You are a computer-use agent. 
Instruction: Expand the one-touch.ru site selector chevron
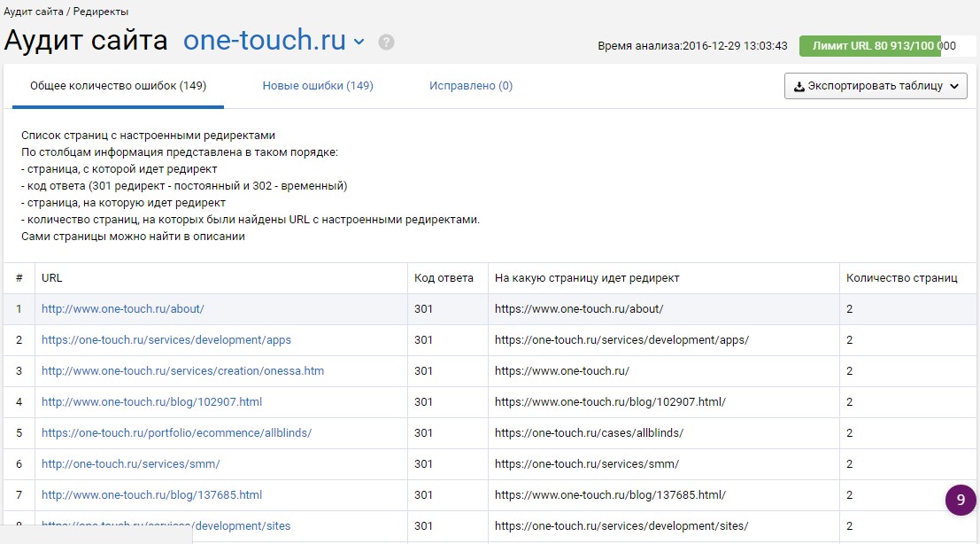[359, 42]
